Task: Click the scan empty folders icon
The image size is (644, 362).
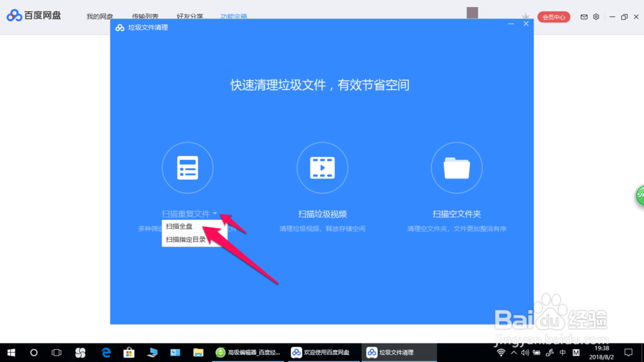Action: pyautogui.click(x=457, y=167)
